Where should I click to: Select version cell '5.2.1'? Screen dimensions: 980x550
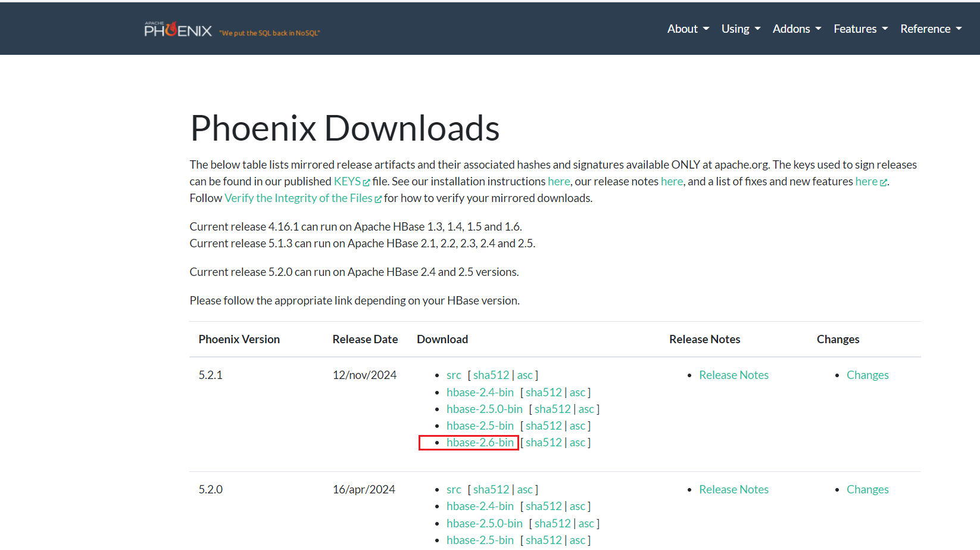[x=210, y=375]
